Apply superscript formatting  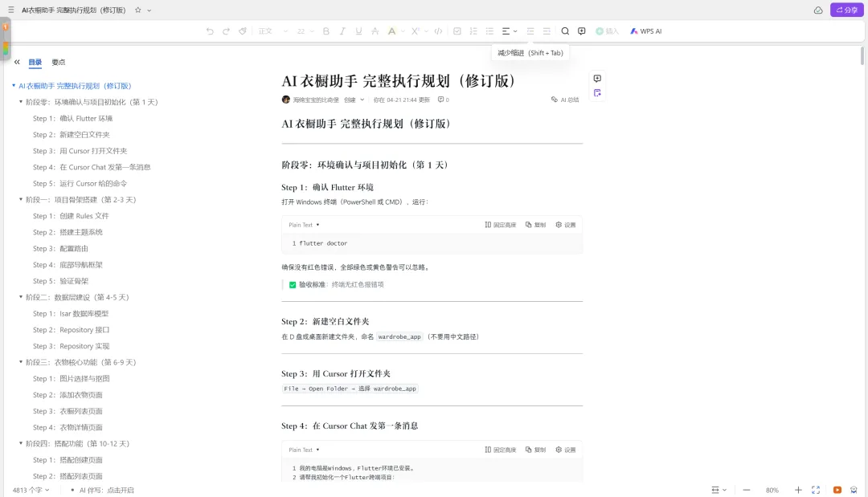pos(416,31)
